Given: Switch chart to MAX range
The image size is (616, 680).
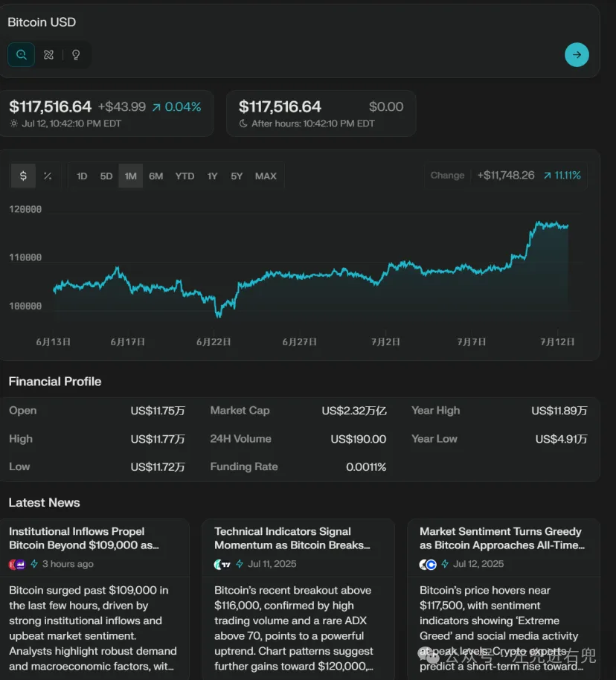Looking at the screenshot, I should pos(266,176).
